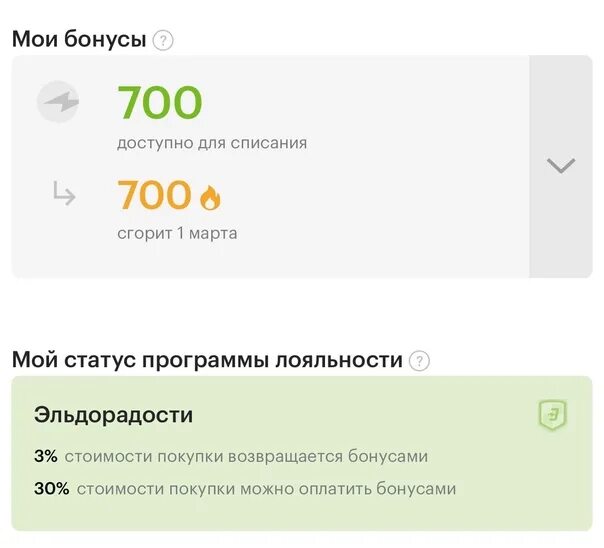Click the bold 30% value
The height and width of the screenshot is (548, 604).
(x=52, y=489)
